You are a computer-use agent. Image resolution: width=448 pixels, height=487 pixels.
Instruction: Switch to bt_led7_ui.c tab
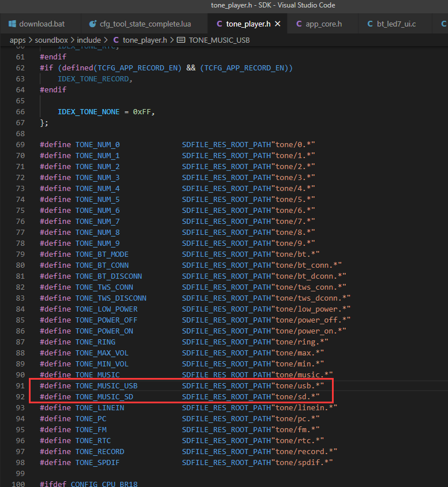click(x=395, y=24)
